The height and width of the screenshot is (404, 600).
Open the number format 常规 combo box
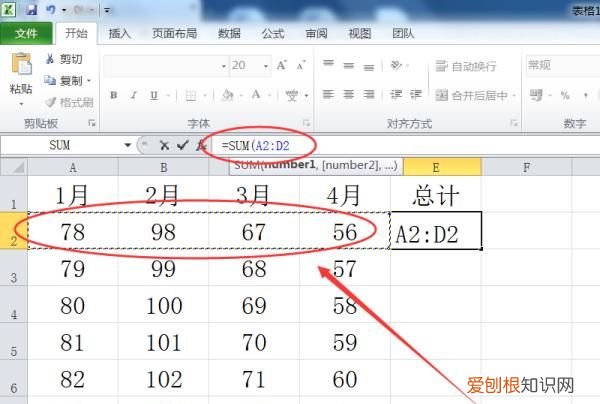tap(563, 65)
